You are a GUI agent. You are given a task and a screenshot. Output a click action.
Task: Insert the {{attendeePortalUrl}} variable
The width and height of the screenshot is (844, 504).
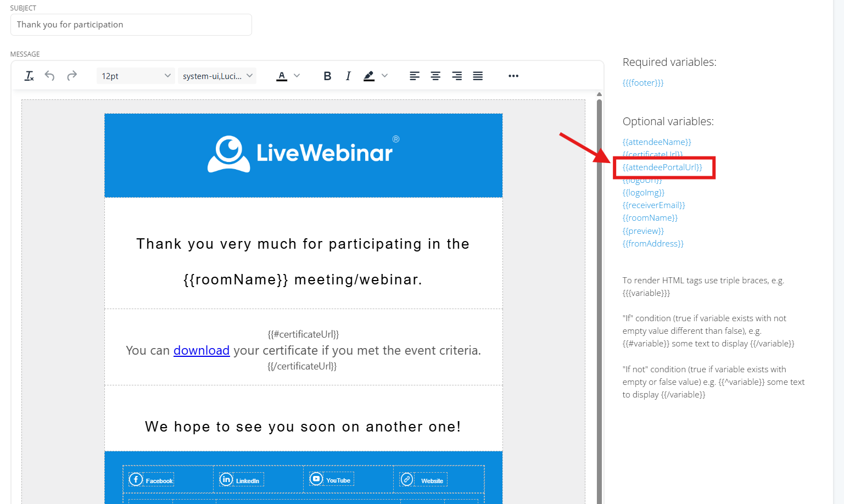pyautogui.click(x=662, y=167)
